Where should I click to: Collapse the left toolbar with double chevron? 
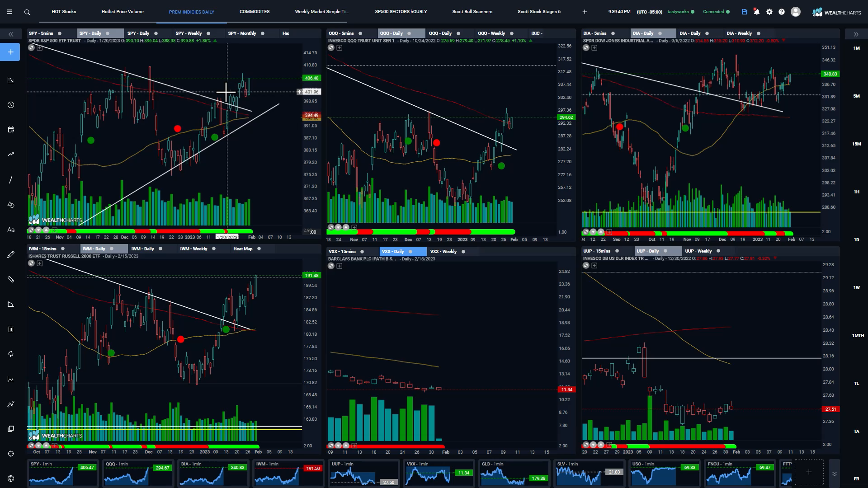[x=11, y=34]
